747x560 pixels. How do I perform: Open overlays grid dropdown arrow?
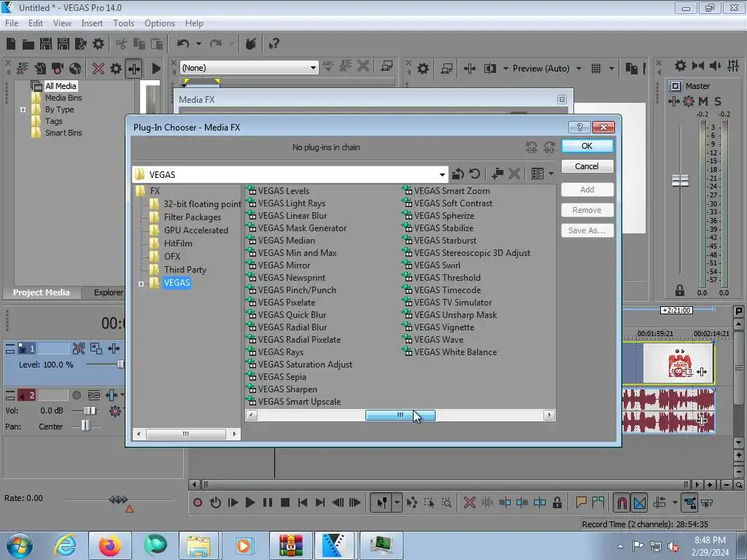[x=611, y=69]
